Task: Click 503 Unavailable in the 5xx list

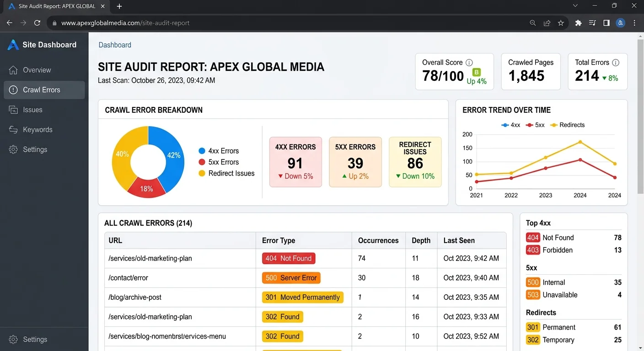Action: pyautogui.click(x=574, y=295)
